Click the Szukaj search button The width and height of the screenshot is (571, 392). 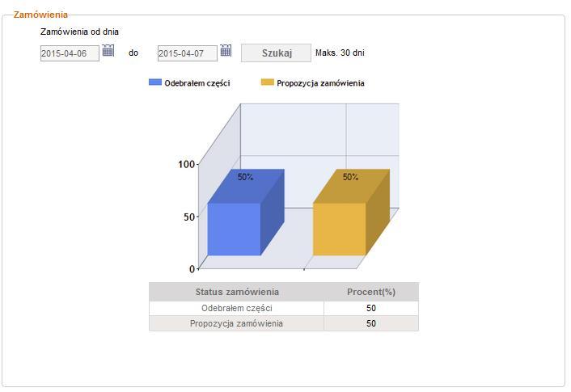276,53
